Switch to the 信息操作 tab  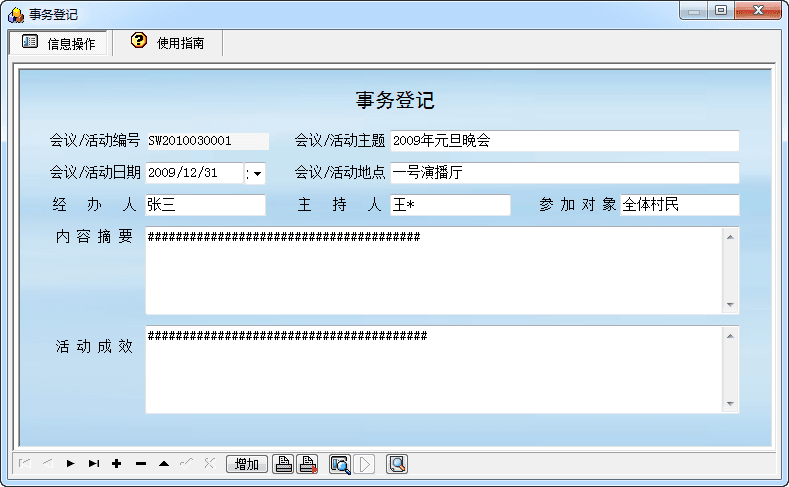coord(58,43)
